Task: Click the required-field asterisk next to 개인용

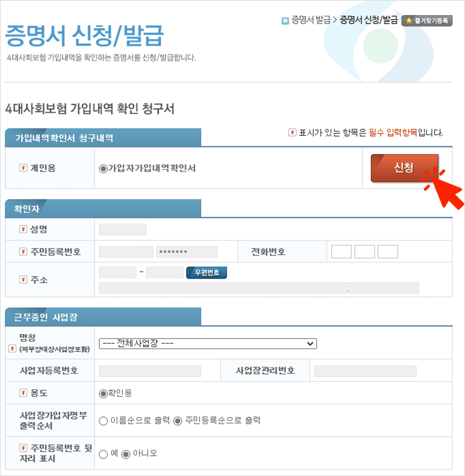Action: [x=23, y=168]
